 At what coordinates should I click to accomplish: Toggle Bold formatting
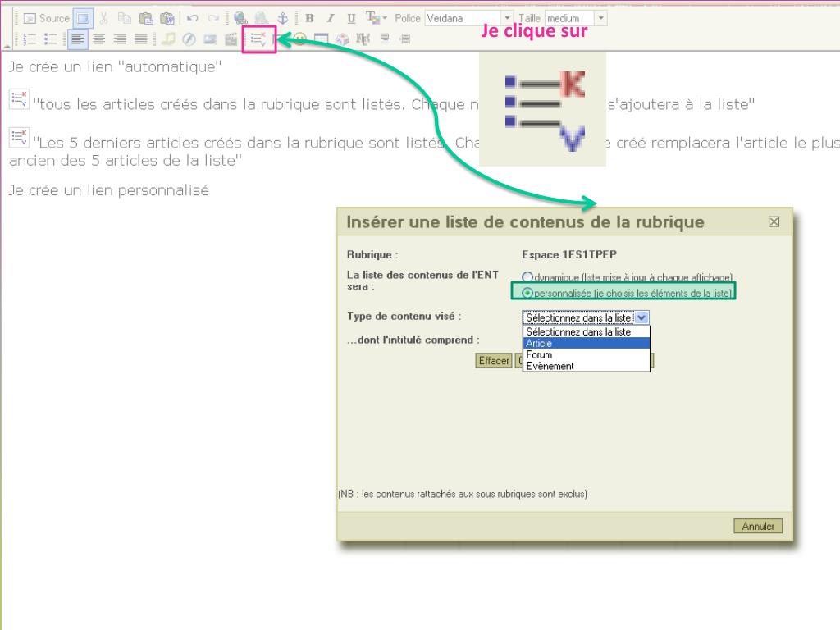click(x=309, y=18)
